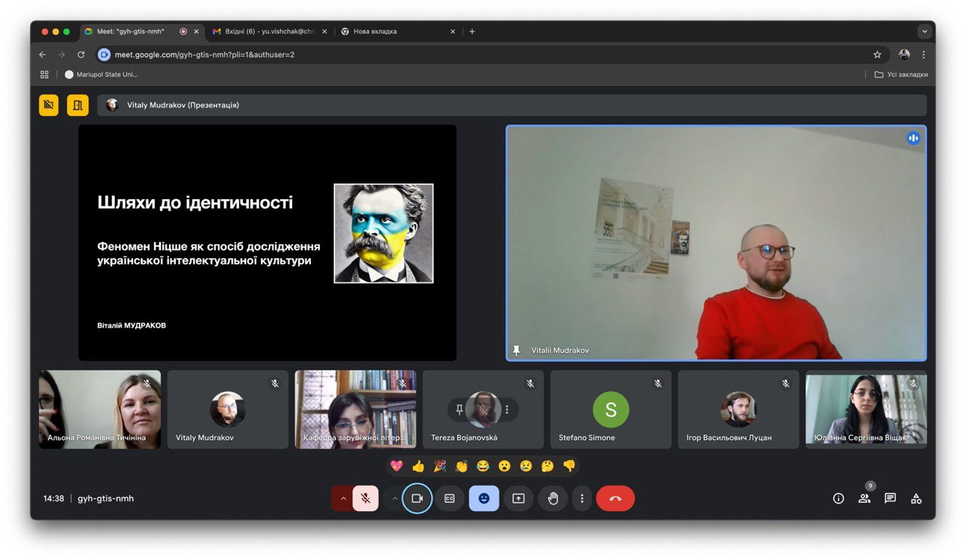
Task: Send the surprised face reaction
Action: (x=504, y=466)
